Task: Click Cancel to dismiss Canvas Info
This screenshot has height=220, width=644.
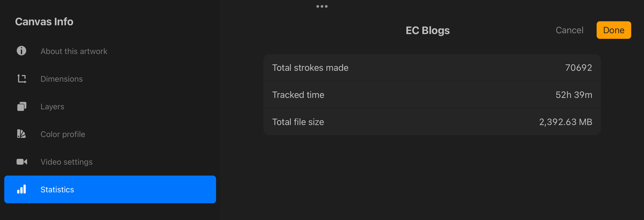Action: 569,30
